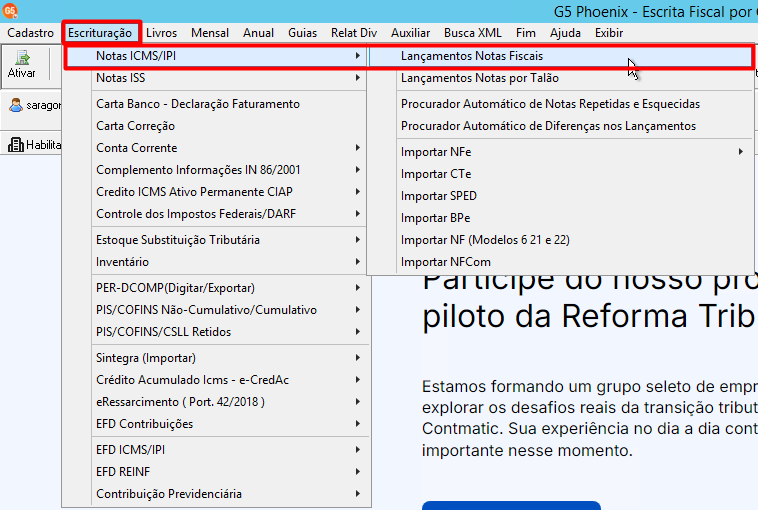Expand the Importar NFe submenu

point(560,152)
